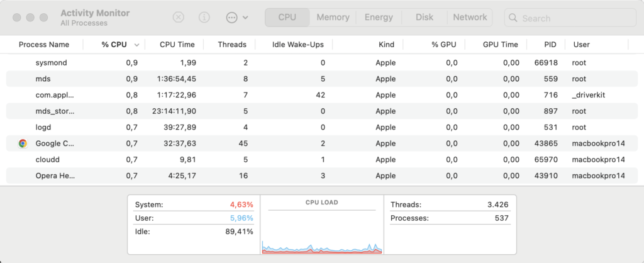
Task: Open the Energy tab
Action: 379,17
